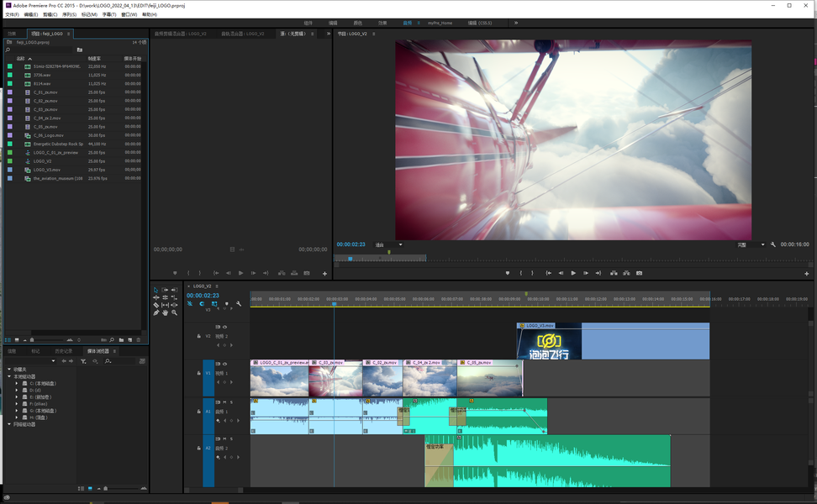The height and width of the screenshot is (504, 817).
Task: Select LOGO_V3.mov clip on track V2
Action: pyautogui.click(x=614, y=341)
